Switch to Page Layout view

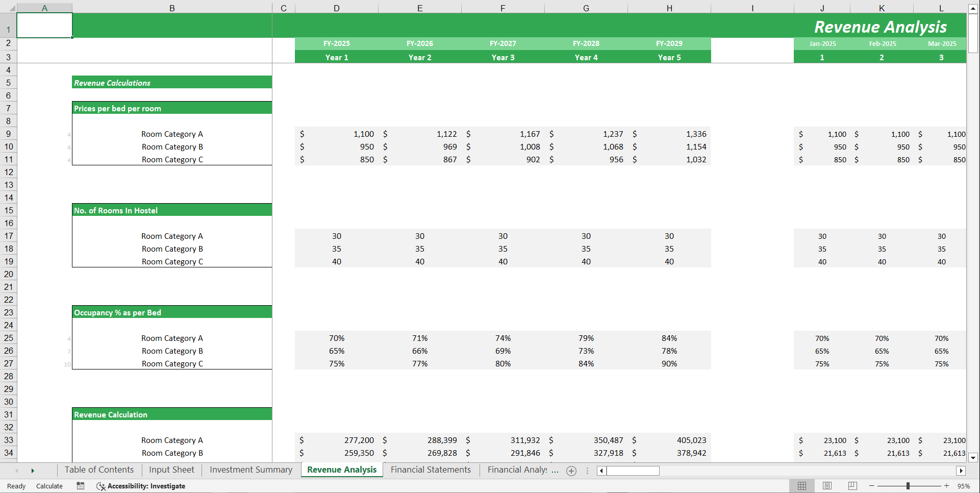coord(827,486)
